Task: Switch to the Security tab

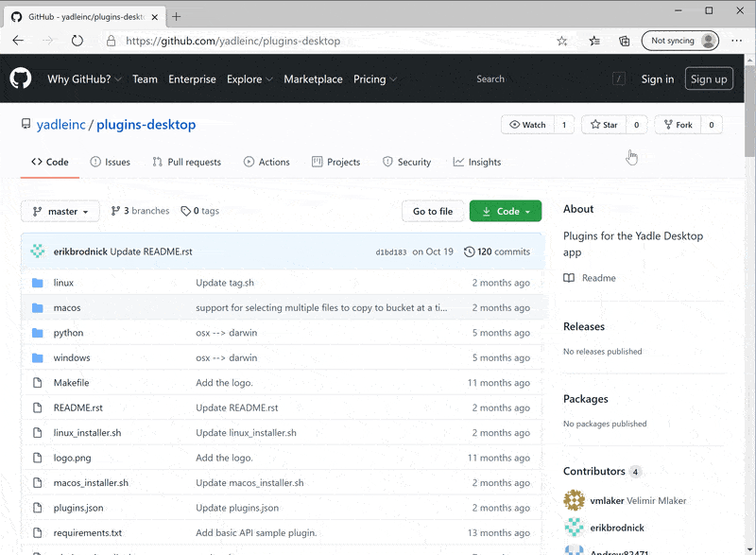Action: pyautogui.click(x=407, y=162)
